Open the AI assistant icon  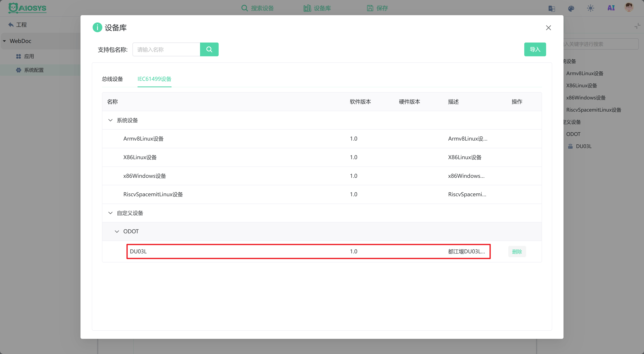(x=611, y=8)
